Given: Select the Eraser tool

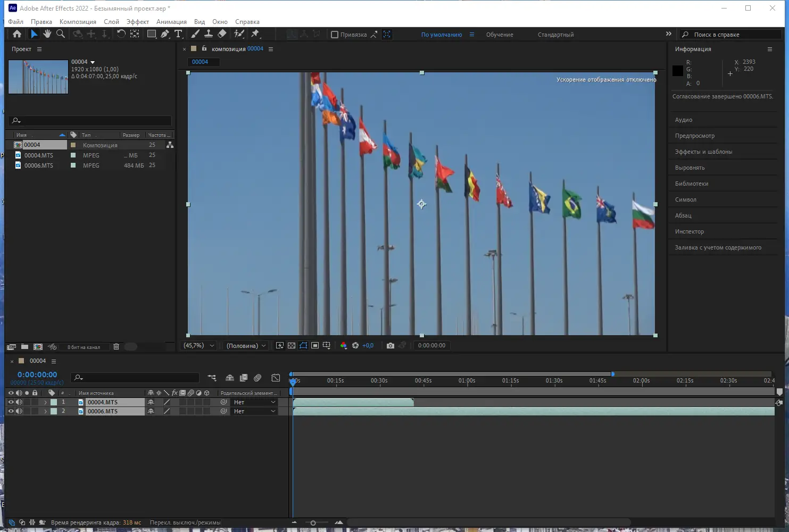Looking at the screenshot, I should point(222,34).
